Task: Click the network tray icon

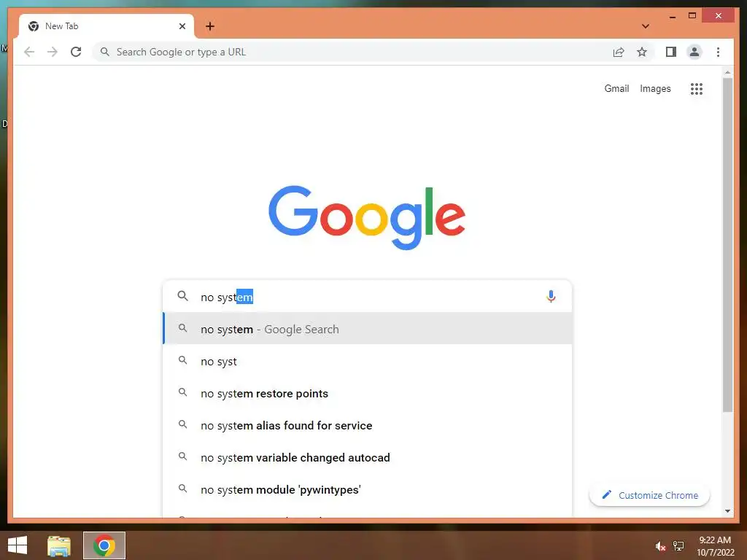Action: (x=678, y=545)
